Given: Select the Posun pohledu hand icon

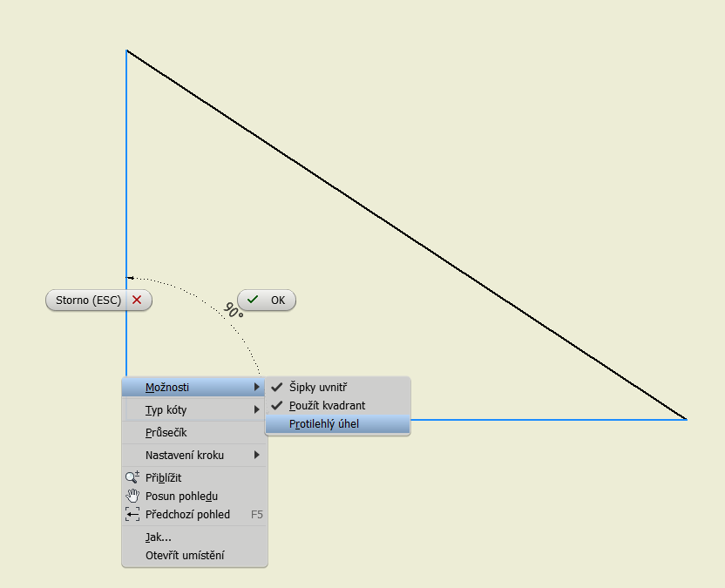Looking at the screenshot, I should coord(132,496).
